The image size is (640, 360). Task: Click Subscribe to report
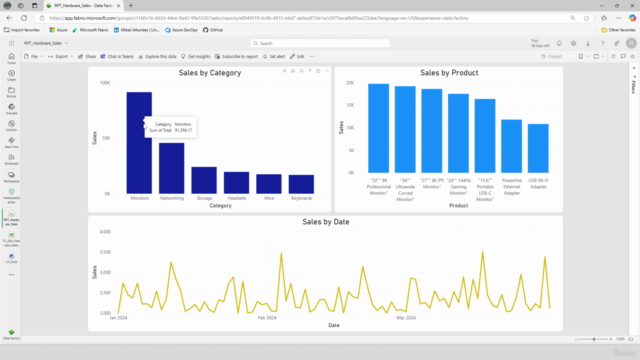pos(236,56)
